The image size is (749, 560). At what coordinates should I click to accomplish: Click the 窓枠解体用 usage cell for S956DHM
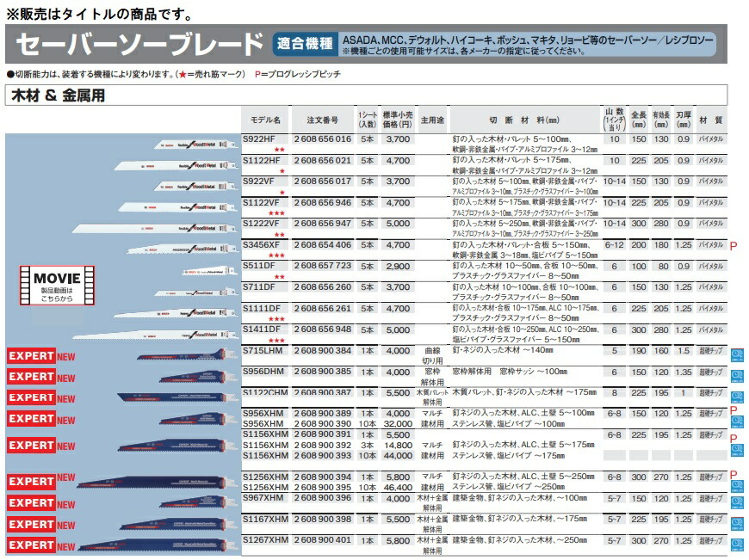point(432,377)
